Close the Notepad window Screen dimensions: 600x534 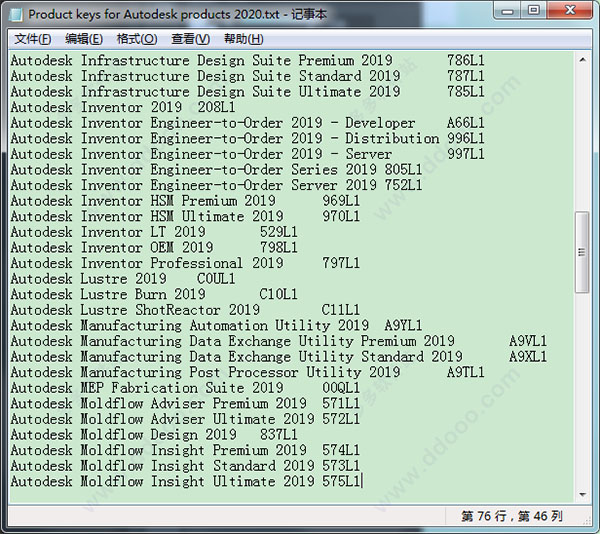(x=570, y=10)
